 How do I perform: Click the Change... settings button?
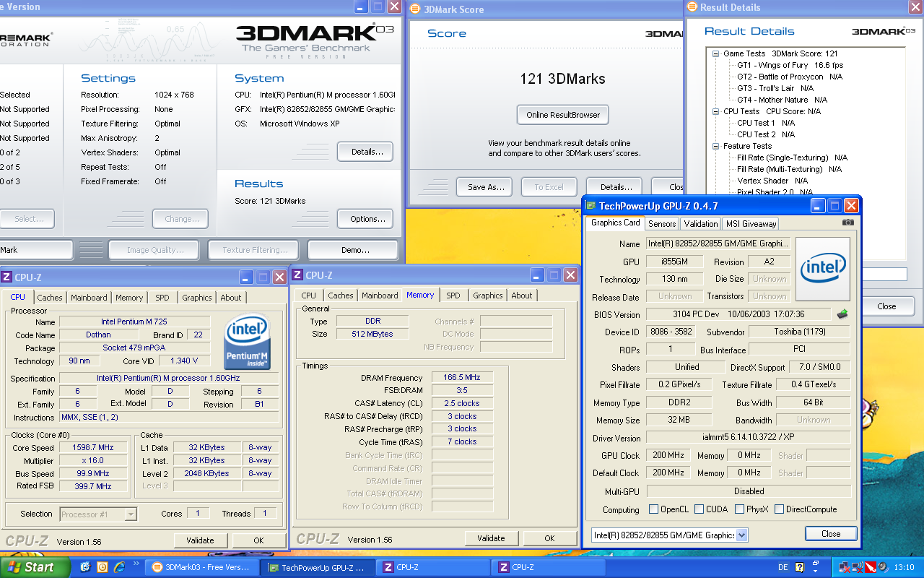tap(180, 219)
